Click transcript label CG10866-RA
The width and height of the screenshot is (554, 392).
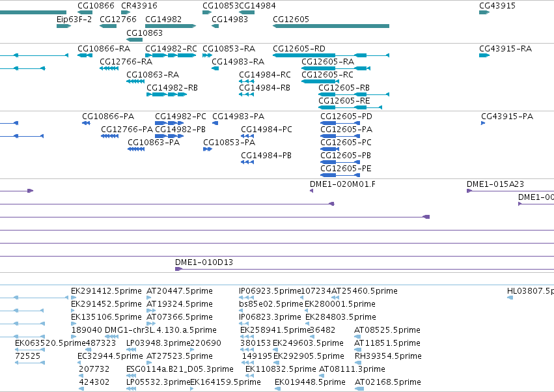tap(104, 48)
